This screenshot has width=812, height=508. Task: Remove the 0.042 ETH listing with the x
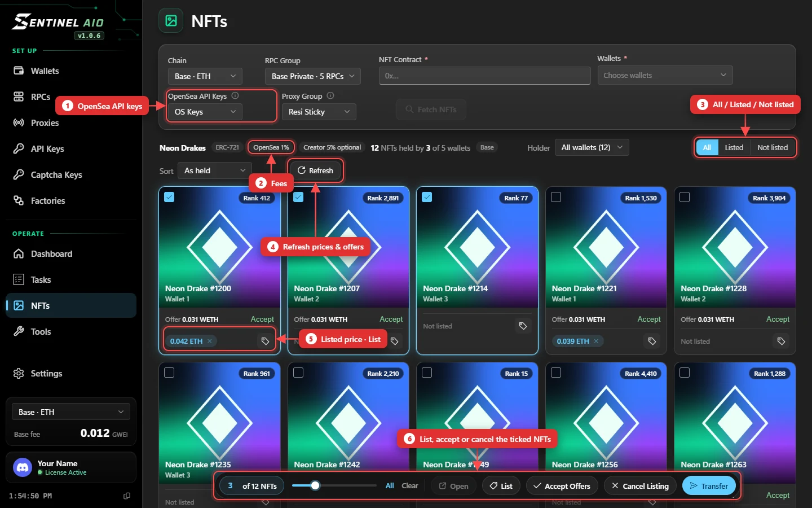tap(210, 341)
